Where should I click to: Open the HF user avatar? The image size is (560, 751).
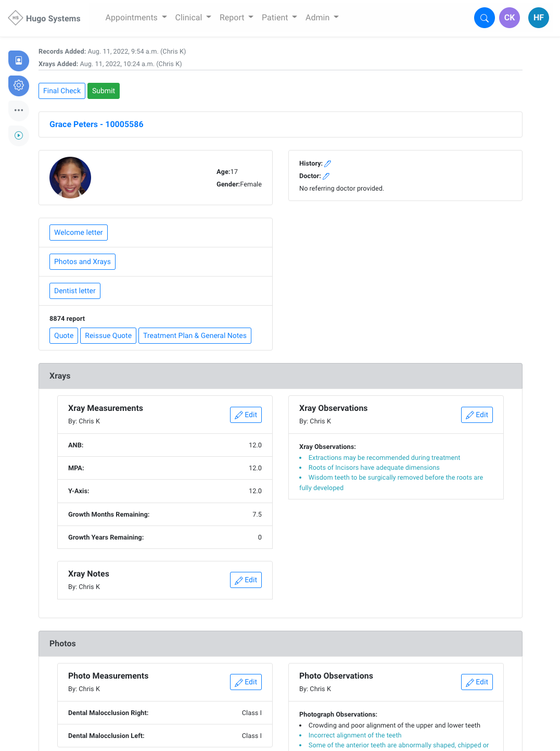click(538, 18)
